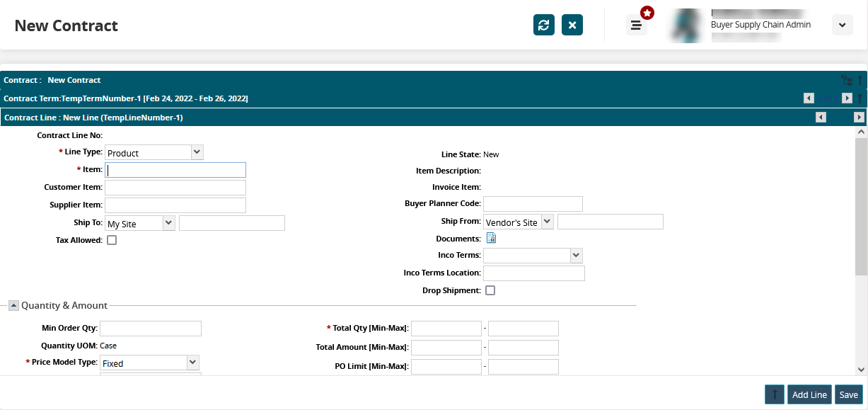Click into the Buyer Planner Code field
Screen dimensions: 868x410
[x=533, y=204]
